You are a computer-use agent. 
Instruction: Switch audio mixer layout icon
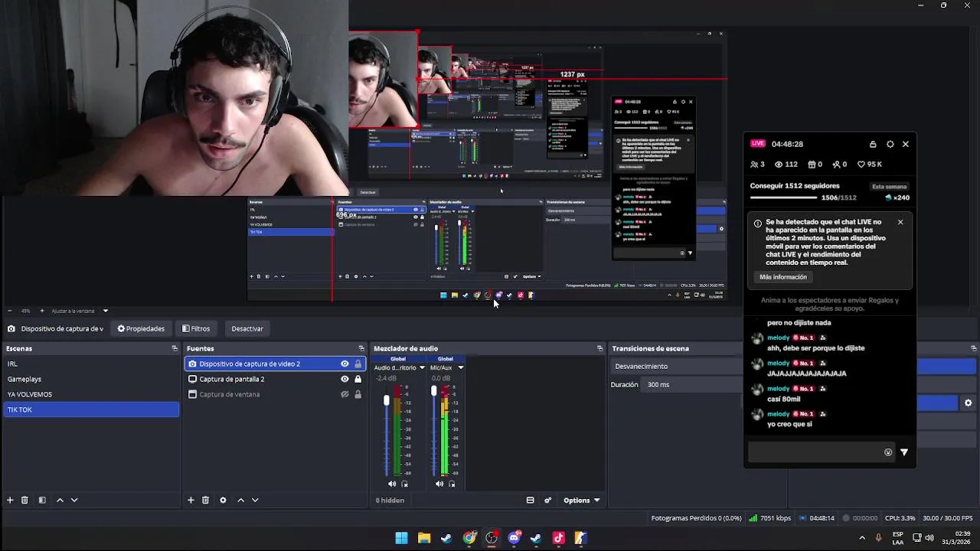tap(530, 500)
